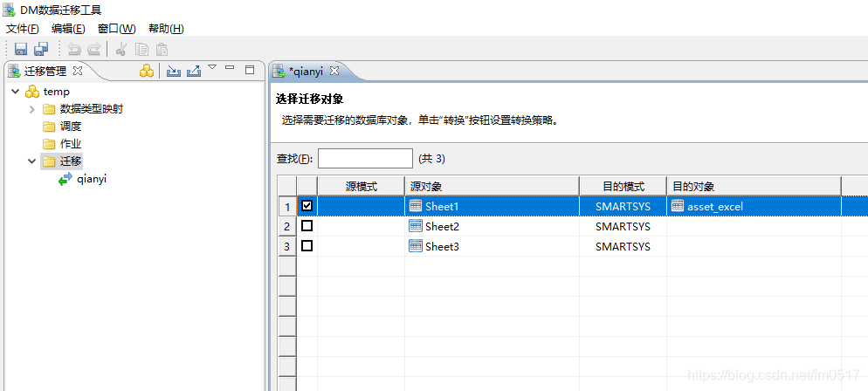Viewport: 868px width, 391px height.
Task: Click the export icon in migration panel
Action: (194, 71)
